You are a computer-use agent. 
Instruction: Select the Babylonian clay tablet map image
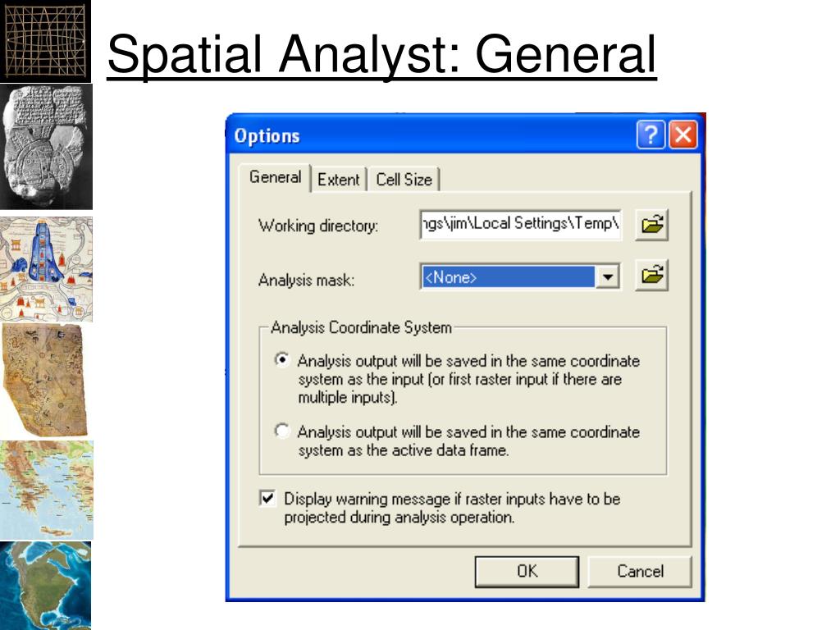pos(46,146)
